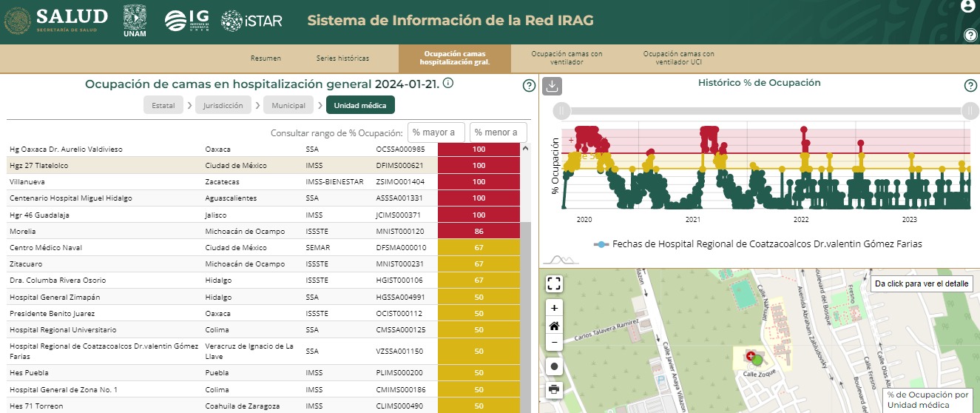Viewport: 980px width, 413px height.
Task: Click chevron after the Estatal breadcrumb
Action: click(x=189, y=106)
